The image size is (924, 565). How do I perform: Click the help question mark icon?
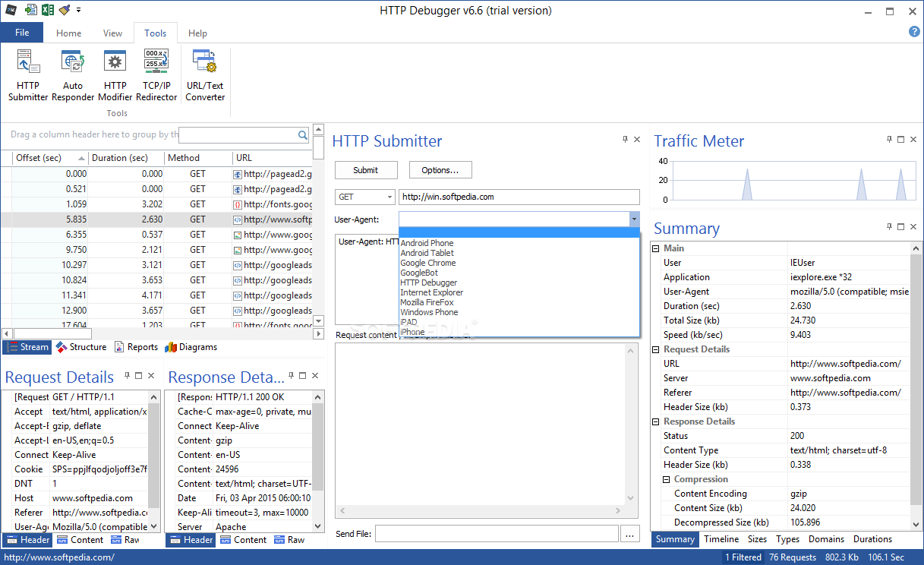(914, 32)
